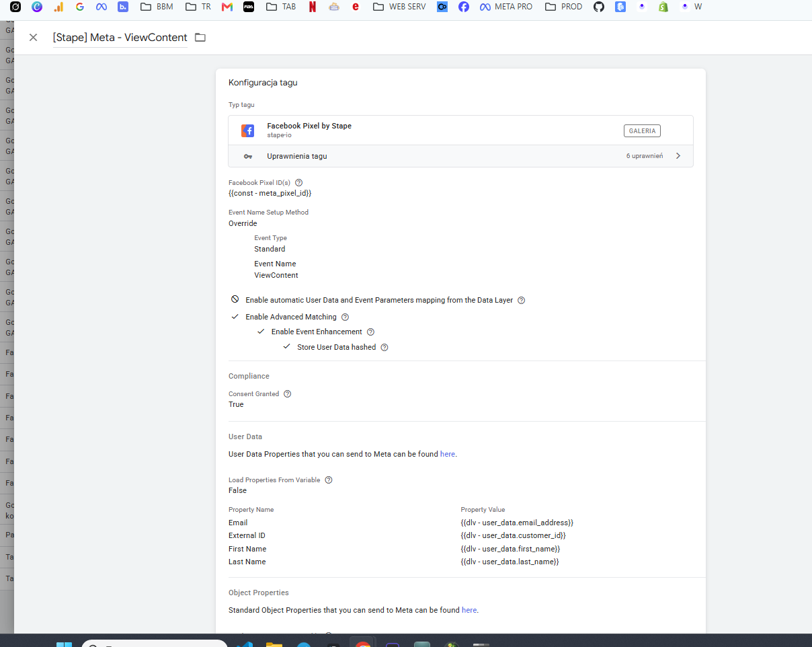Viewport: 812px width, 647px height.
Task: Show help for automatic Data Layer mapping
Action: (521, 301)
